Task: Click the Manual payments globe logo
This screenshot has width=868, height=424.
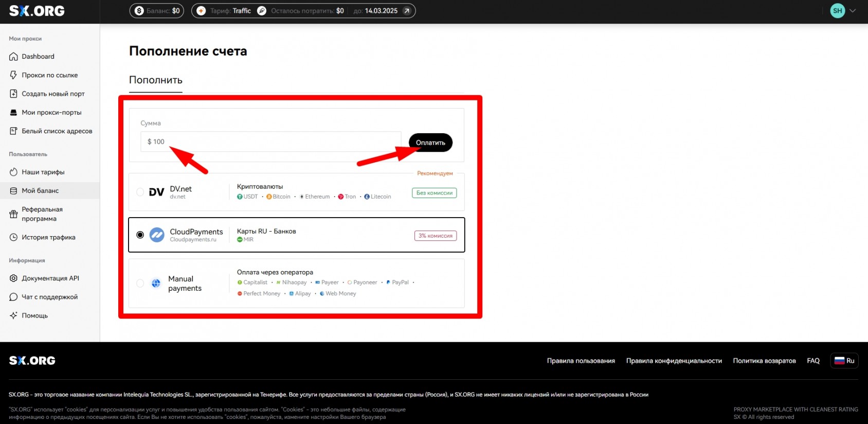Action: [156, 283]
